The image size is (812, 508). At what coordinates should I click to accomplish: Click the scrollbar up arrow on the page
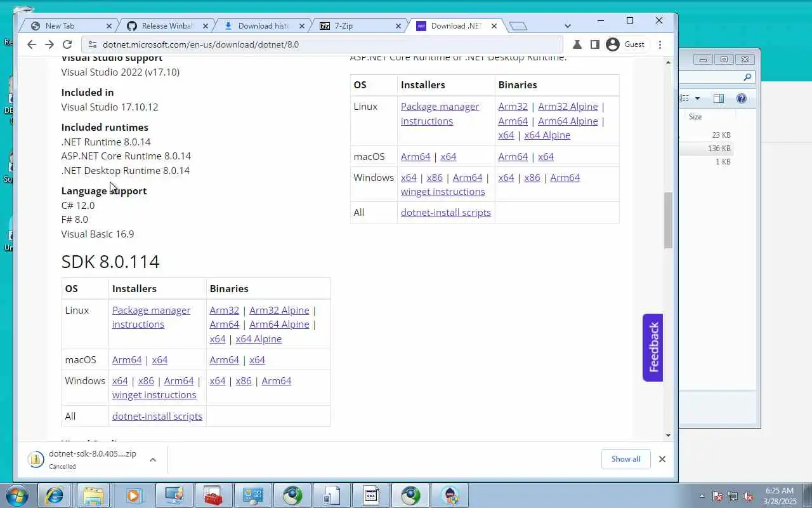(668, 62)
